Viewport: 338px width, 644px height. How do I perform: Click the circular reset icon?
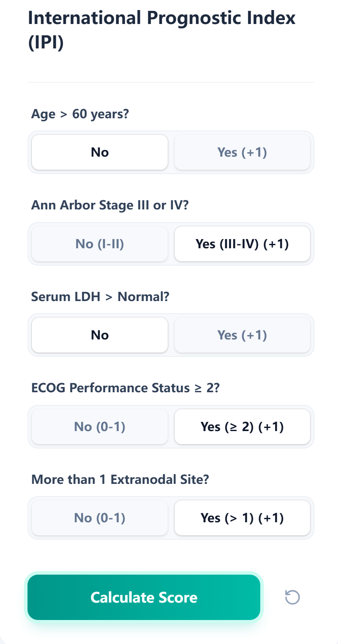point(293,597)
